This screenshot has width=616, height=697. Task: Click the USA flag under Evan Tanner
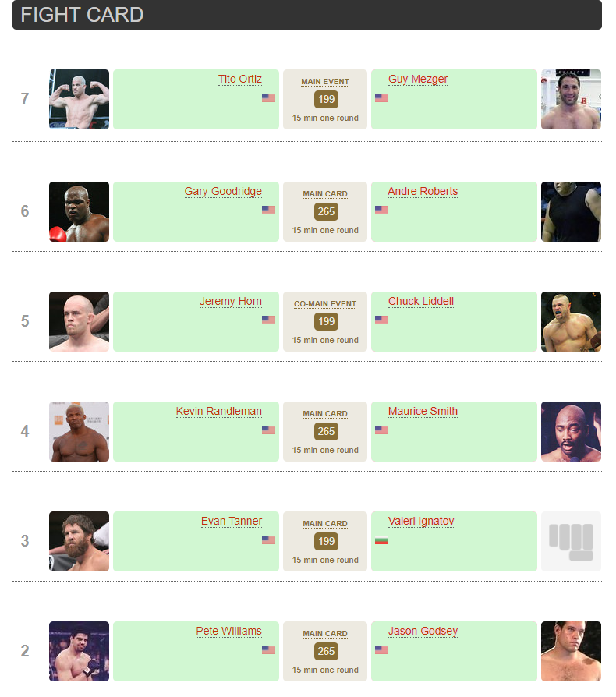268,540
